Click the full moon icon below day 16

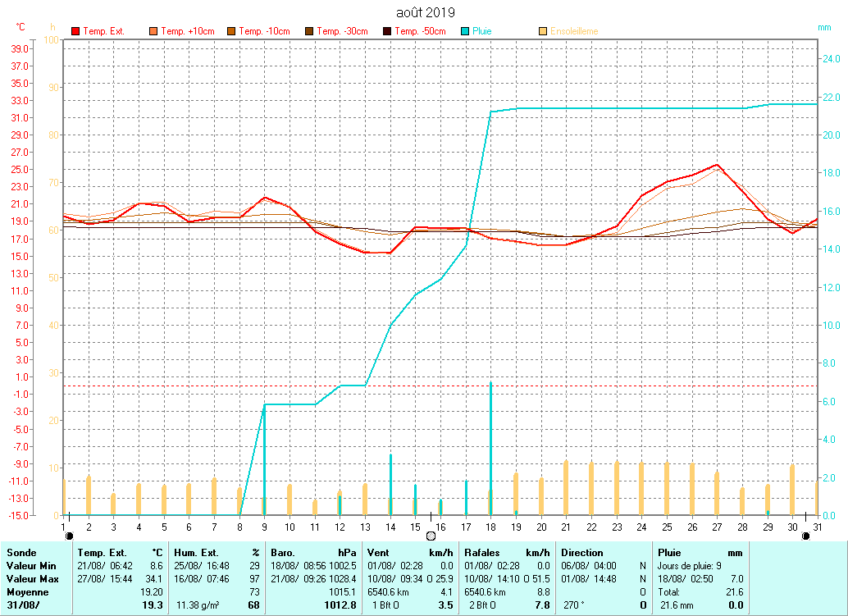pyautogui.click(x=431, y=536)
